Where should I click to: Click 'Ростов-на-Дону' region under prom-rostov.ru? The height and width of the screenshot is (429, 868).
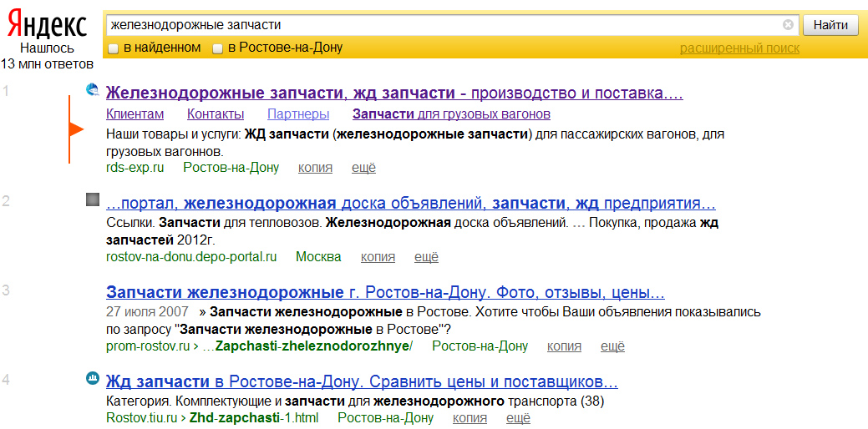(480, 346)
